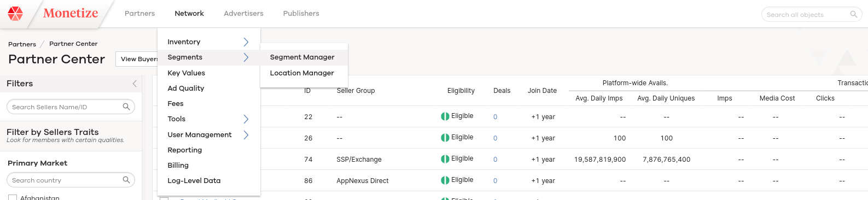Click magnifier in Search country field
868x200 pixels.
pos(126,180)
